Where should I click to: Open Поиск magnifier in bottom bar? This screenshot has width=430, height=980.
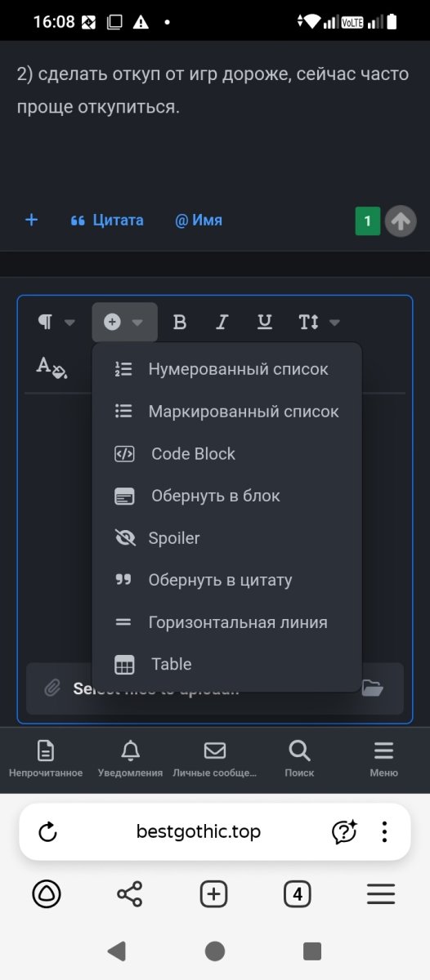coord(299,759)
